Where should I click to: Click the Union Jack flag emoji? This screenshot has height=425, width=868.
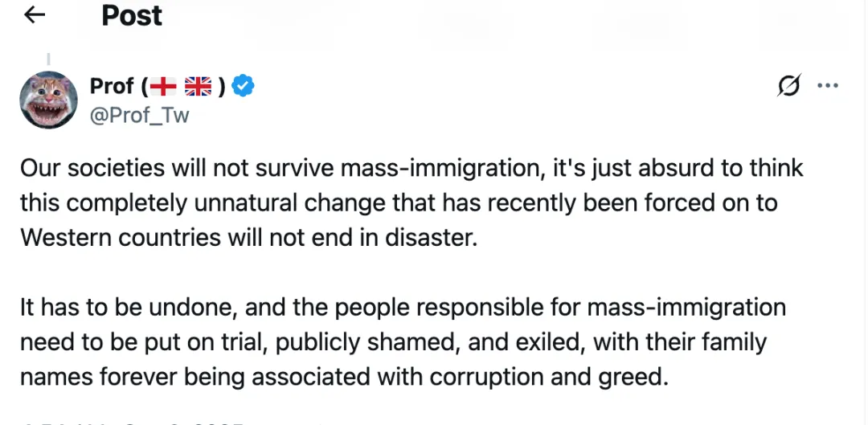(x=197, y=86)
